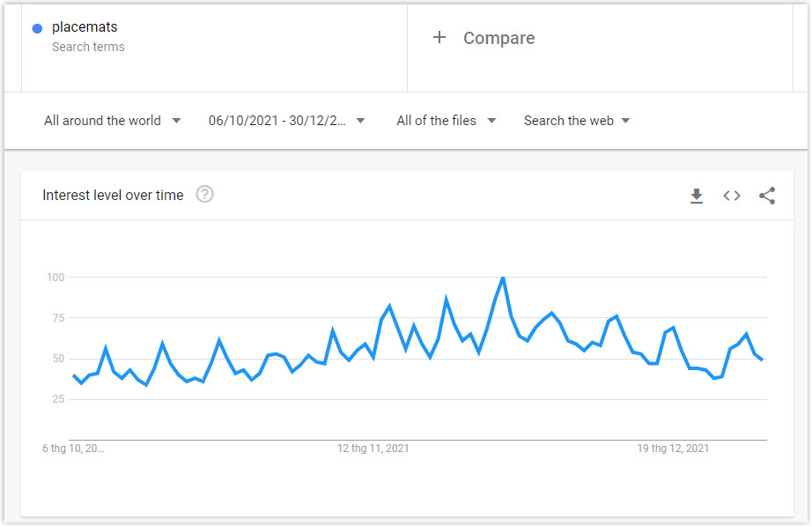Download the interest over time data
This screenshot has height=527, width=812.
click(697, 196)
